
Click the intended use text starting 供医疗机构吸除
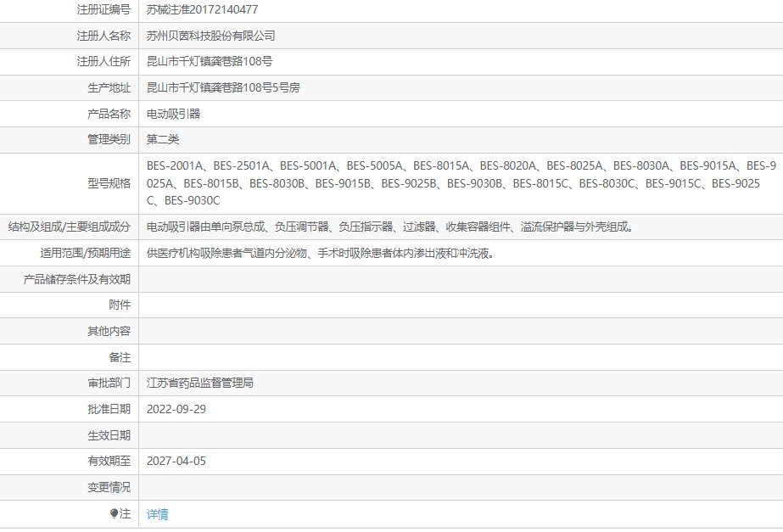pos(321,253)
